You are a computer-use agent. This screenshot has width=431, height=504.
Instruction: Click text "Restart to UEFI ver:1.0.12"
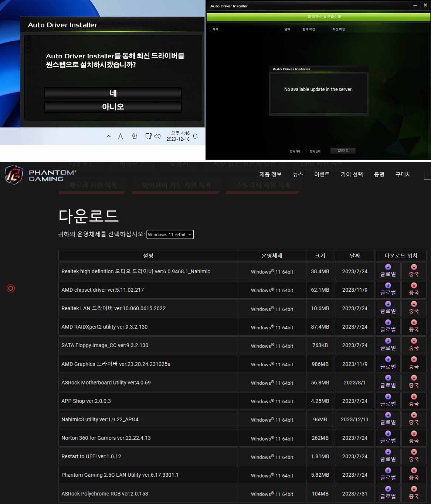pyautogui.click(x=91, y=456)
